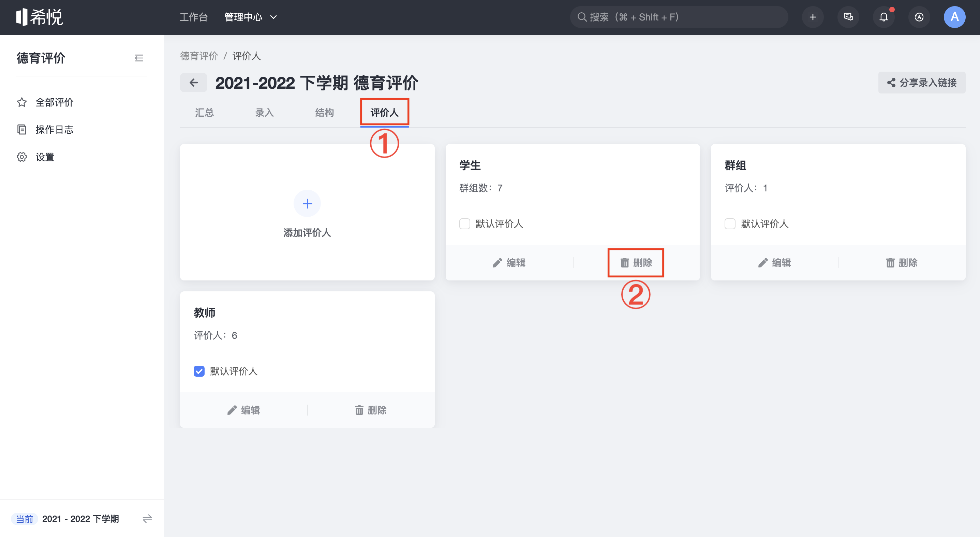Screen dimensions: 980x537
Task: Open the messages chat icon
Action: point(848,17)
